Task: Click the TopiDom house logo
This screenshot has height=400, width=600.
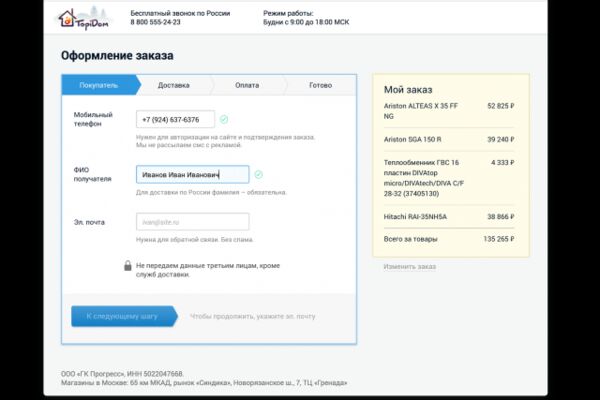Action: [84, 18]
